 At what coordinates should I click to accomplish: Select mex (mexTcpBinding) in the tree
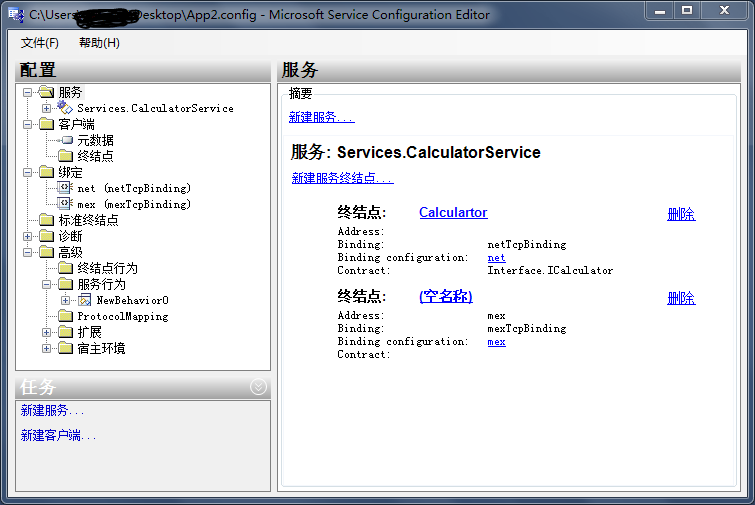134,204
